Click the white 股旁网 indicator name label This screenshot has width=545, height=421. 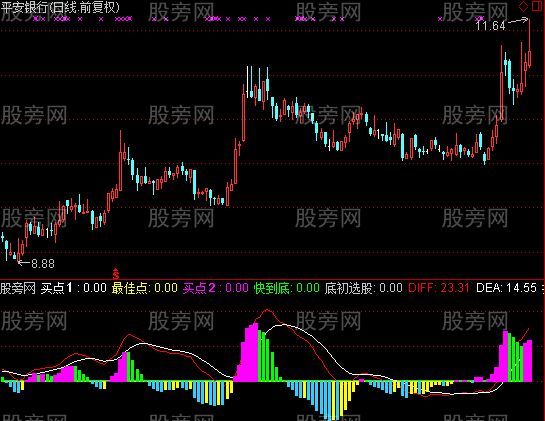click(x=18, y=288)
